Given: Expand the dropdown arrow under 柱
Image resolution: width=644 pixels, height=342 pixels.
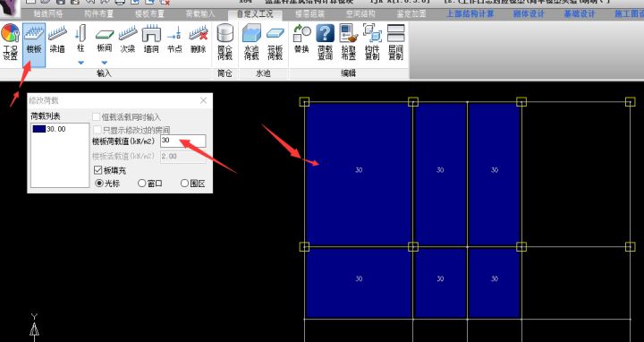Looking at the screenshot, I should tap(80, 63).
